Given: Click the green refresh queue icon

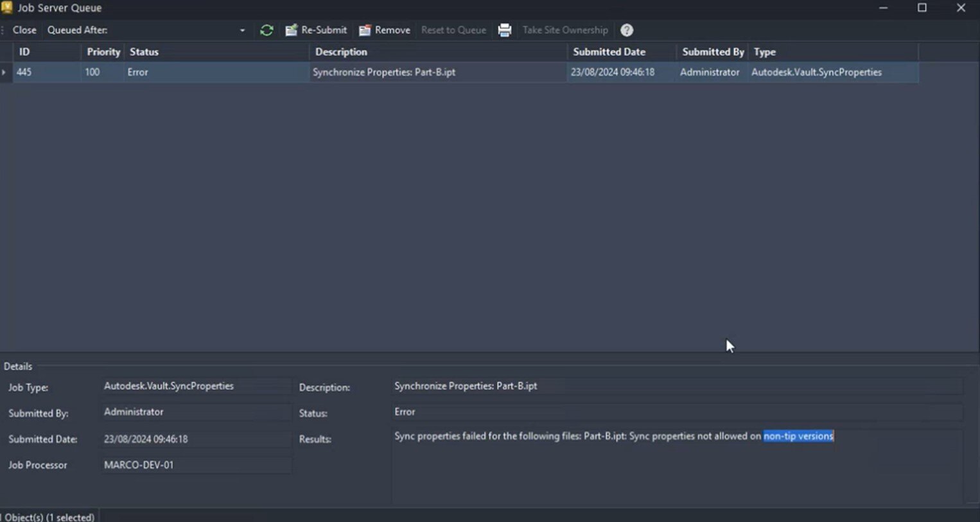Looking at the screenshot, I should pos(267,30).
